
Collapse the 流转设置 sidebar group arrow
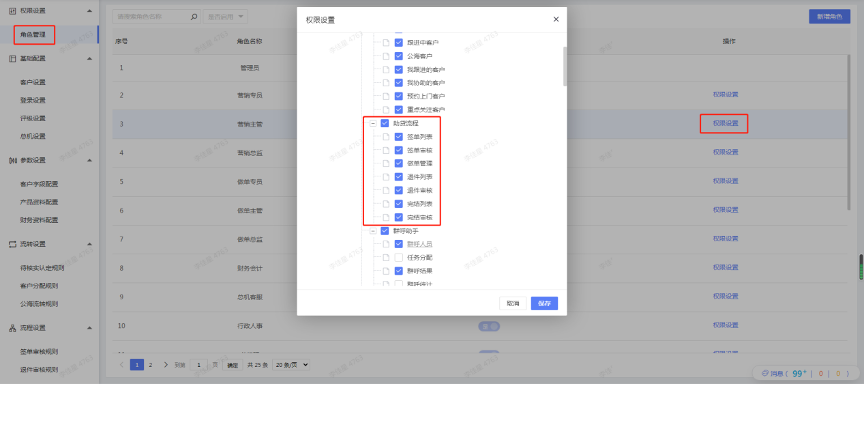(x=90, y=244)
